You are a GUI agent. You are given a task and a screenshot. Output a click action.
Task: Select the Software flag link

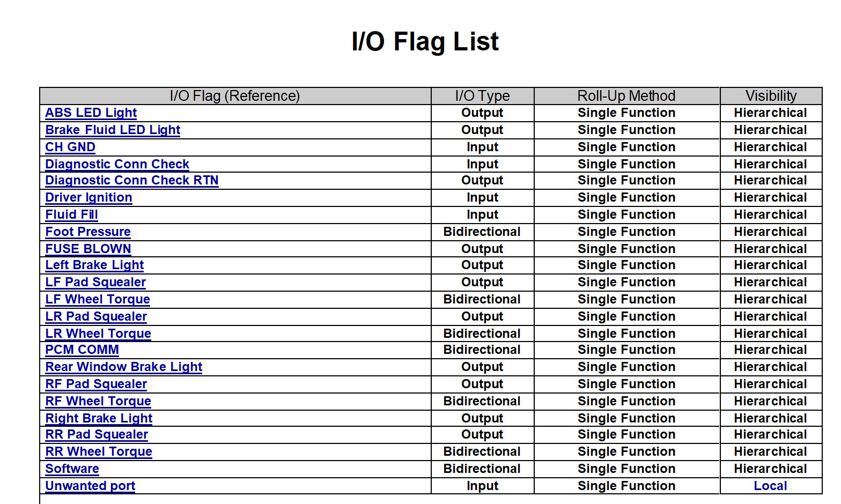(72, 469)
